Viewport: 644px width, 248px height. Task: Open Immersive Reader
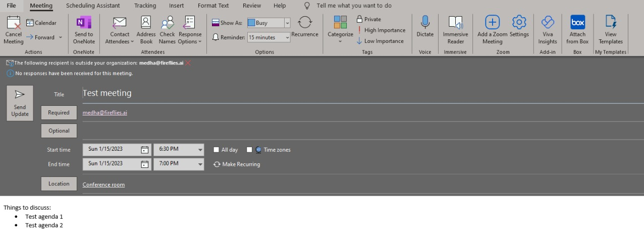(x=456, y=30)
